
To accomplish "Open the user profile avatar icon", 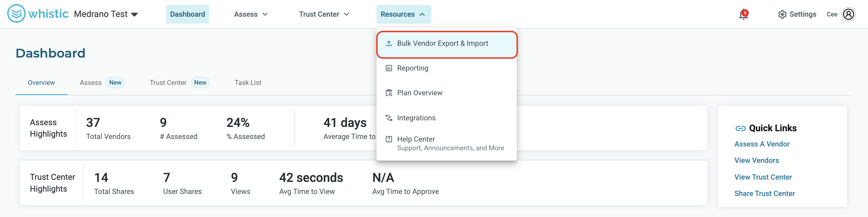I will [848, 14].
